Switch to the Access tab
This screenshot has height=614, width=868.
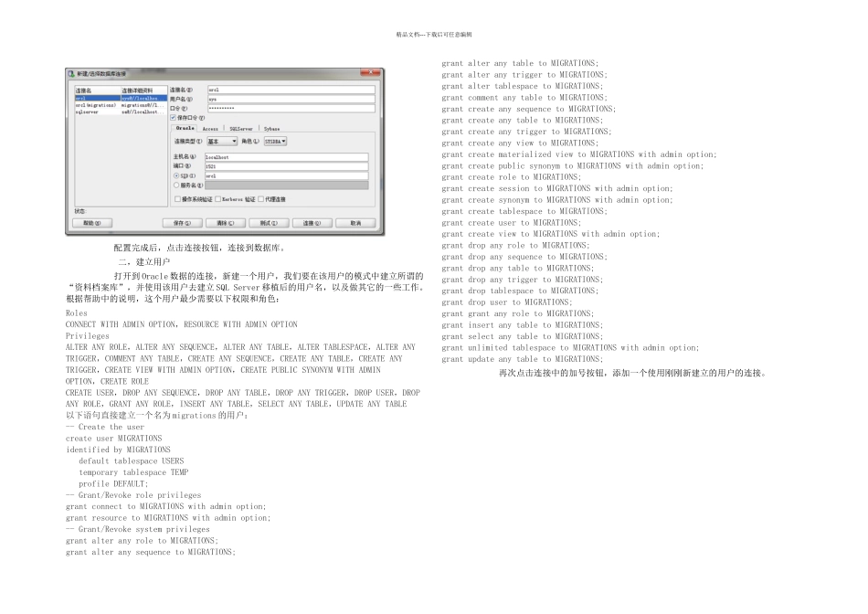pos(210,129)
